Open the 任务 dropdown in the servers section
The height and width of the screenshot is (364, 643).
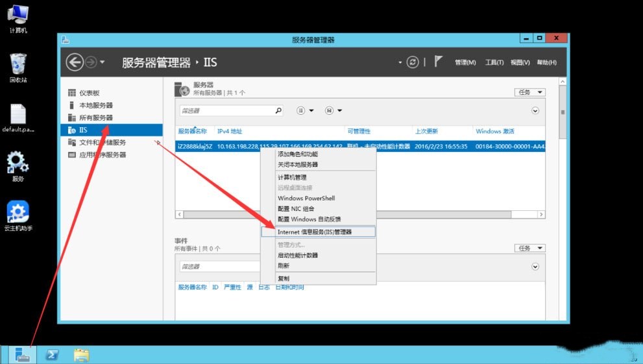point(529,93)
